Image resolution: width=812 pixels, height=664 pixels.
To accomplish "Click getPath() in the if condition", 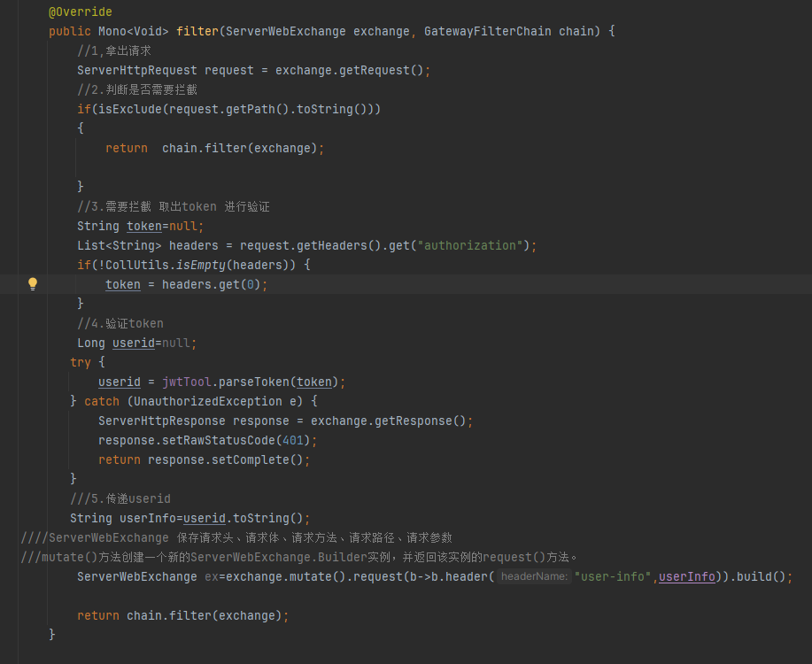I will [258, 109].
